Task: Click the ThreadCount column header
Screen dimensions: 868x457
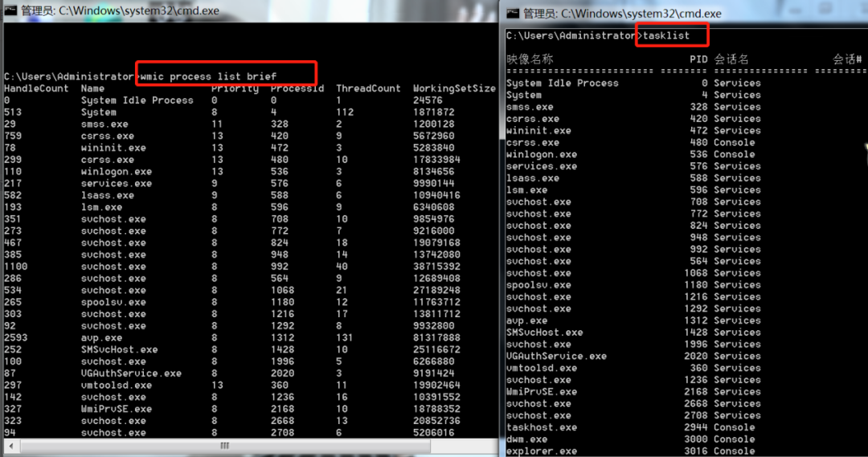Action: coord(368,88)
